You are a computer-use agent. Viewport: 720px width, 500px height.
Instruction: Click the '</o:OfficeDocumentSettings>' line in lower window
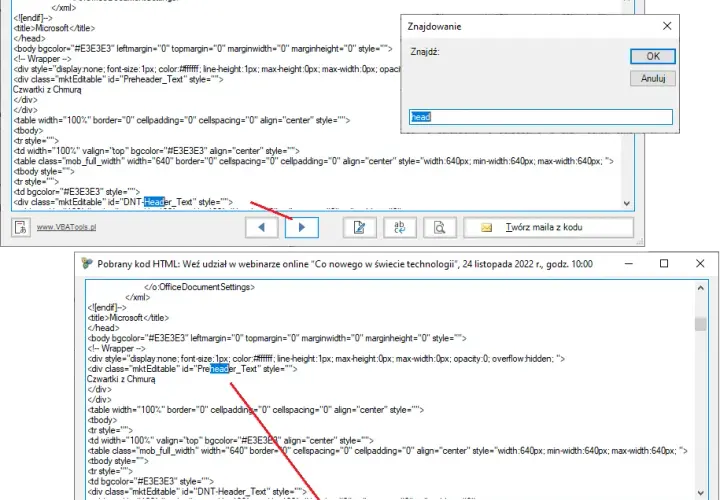(x=199, y=287)
